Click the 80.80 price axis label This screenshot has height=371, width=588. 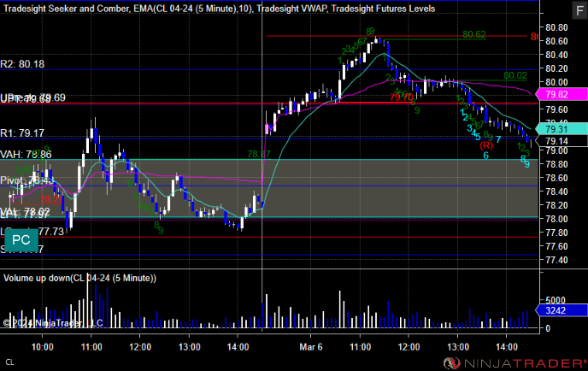coord(556,27)
